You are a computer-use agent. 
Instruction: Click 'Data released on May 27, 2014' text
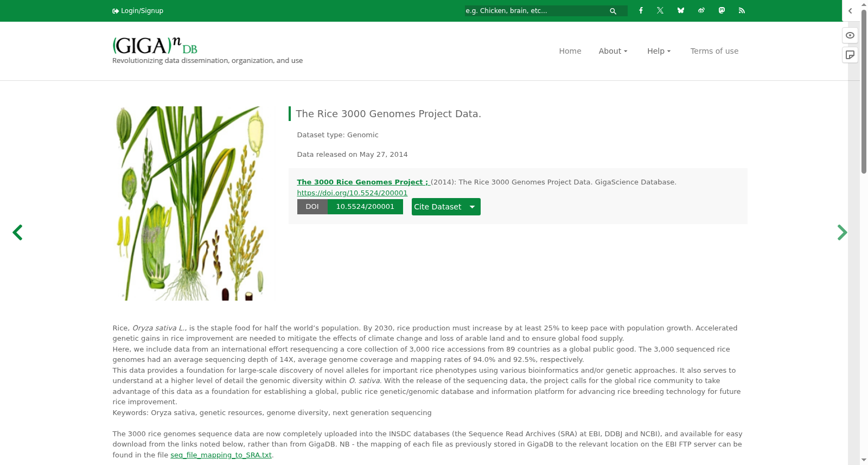(x=352, y=155)
